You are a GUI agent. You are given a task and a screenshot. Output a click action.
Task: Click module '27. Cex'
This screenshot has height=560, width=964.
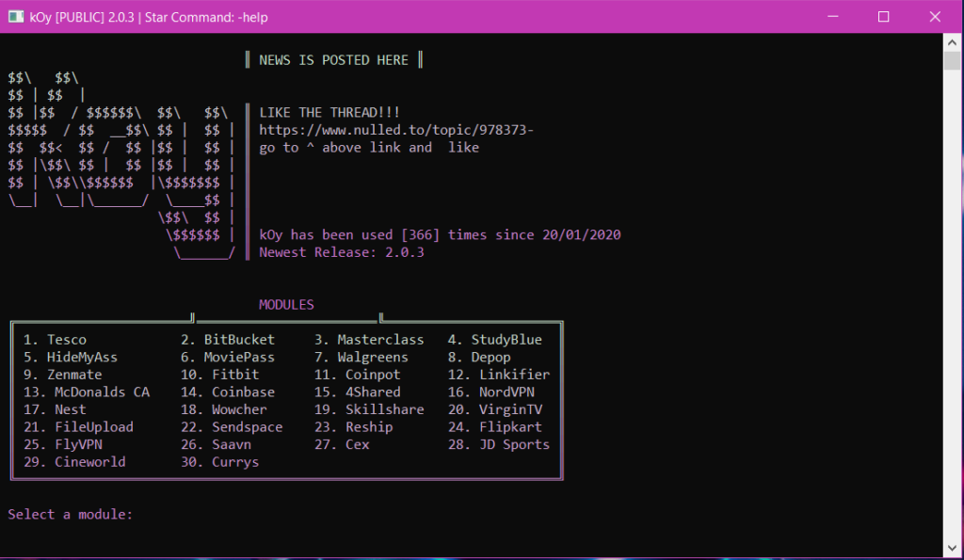342,444
